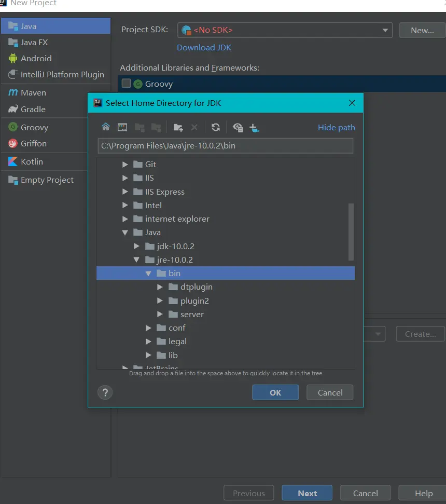
Task: Expand the lib folder
Action: (148, 355)
